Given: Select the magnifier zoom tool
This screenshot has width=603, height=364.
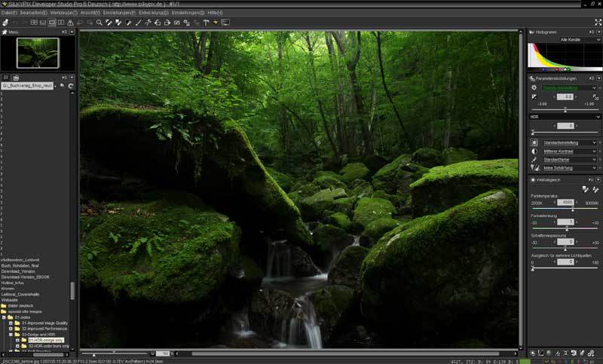Looking at the screenshot, I should 99,23.
